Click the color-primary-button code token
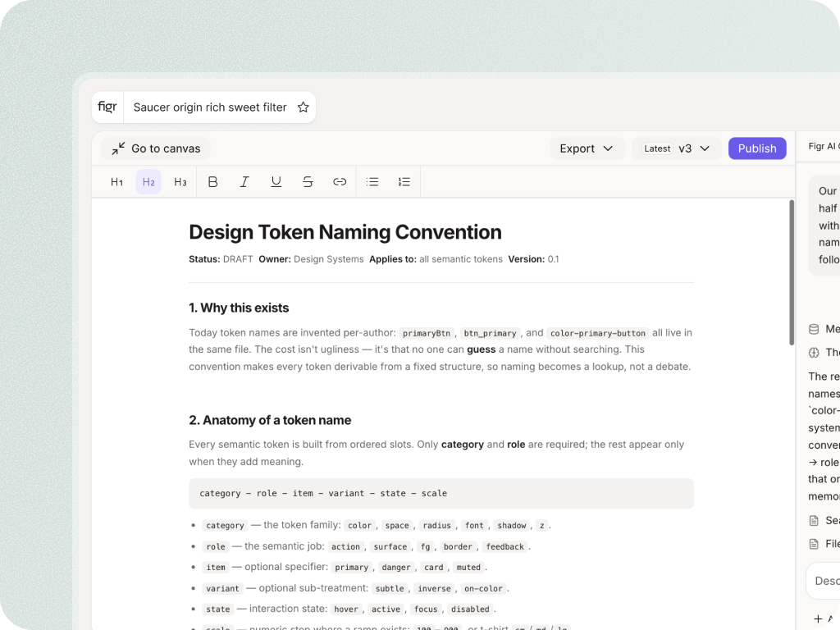 click(x=598, y=333)
